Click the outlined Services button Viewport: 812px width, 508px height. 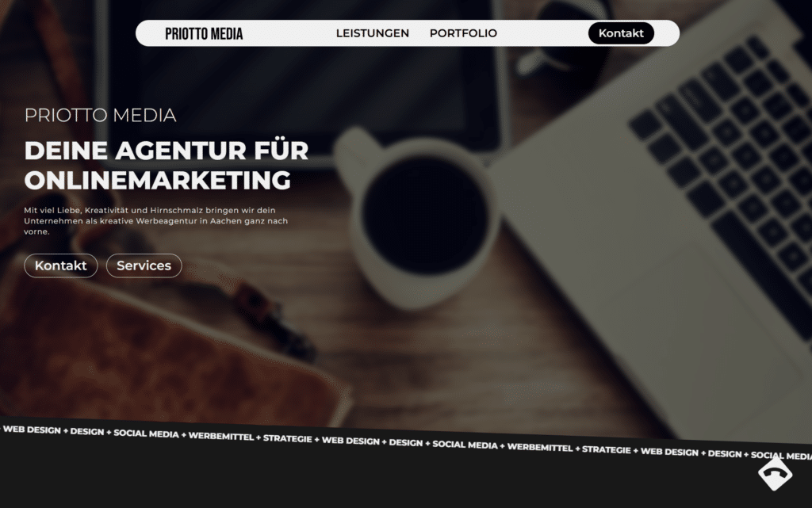(144, 265)
